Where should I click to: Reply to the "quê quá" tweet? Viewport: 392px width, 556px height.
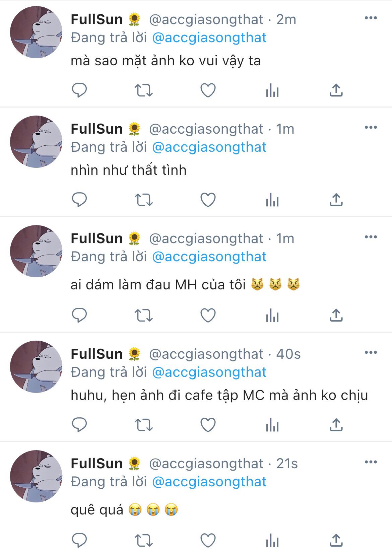tap(79, 540)
